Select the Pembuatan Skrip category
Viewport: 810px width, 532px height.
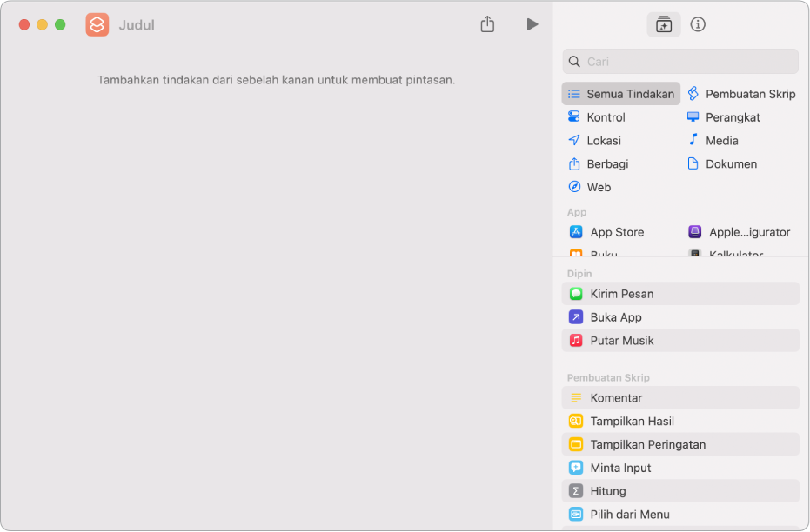click(741, 94)
